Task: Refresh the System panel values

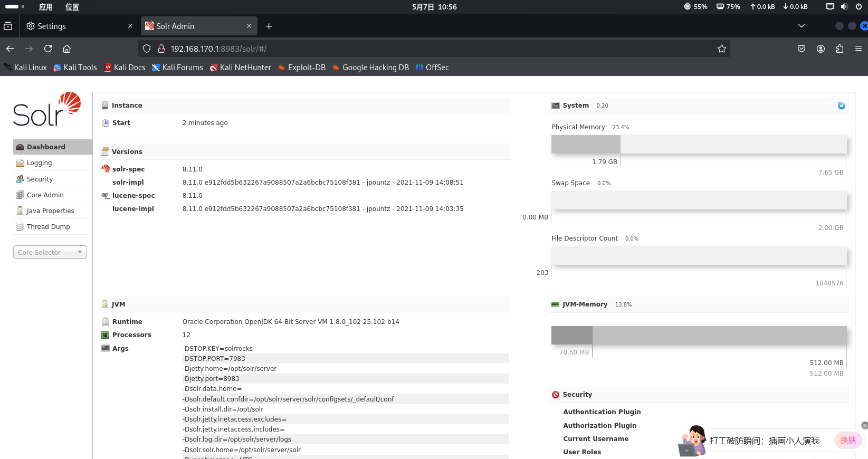Action: tap(841, 106)
